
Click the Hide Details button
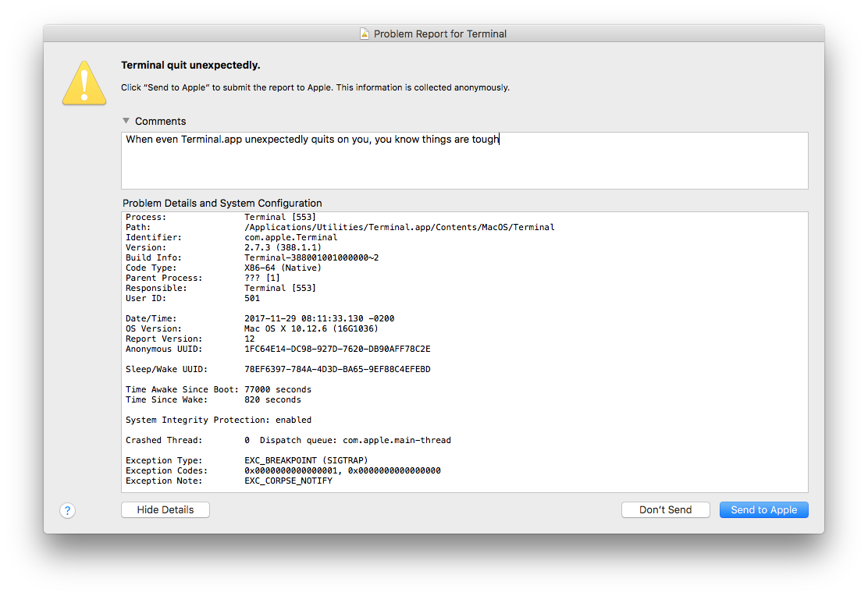coord(165,509)
